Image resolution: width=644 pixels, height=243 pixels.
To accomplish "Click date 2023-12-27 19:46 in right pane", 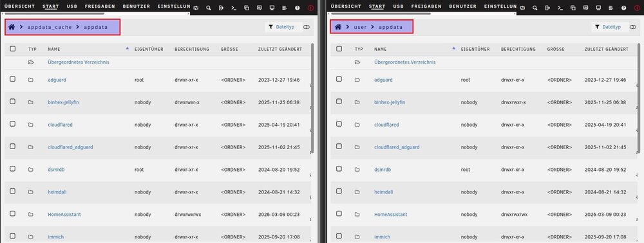I will (x=605, y=80).
